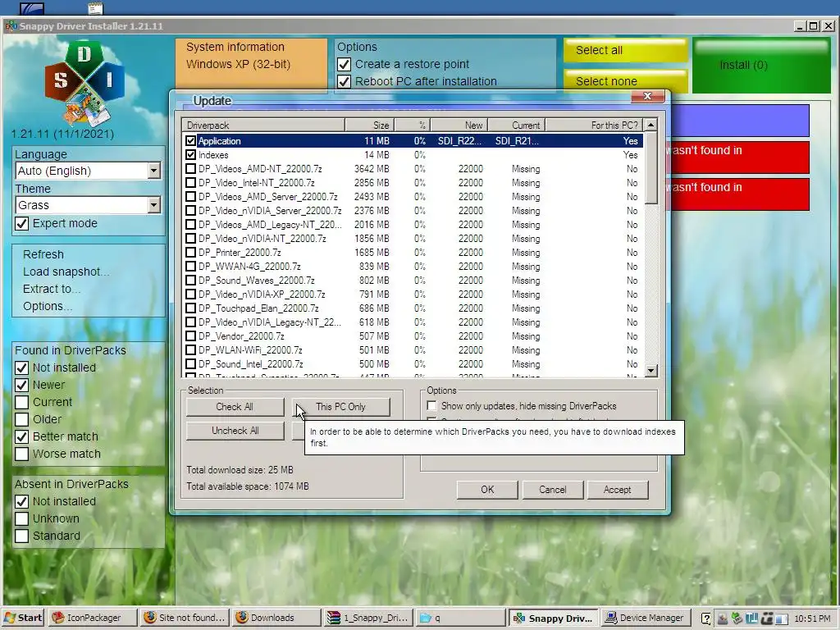840x630 pixels.
Task: Cancel the Update dialog
Action: [552, 490]
